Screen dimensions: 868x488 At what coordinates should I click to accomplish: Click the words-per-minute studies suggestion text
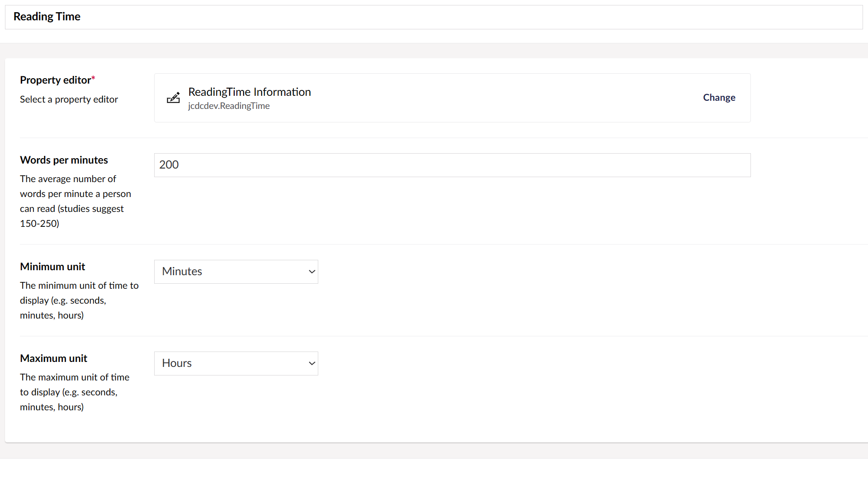75,201
